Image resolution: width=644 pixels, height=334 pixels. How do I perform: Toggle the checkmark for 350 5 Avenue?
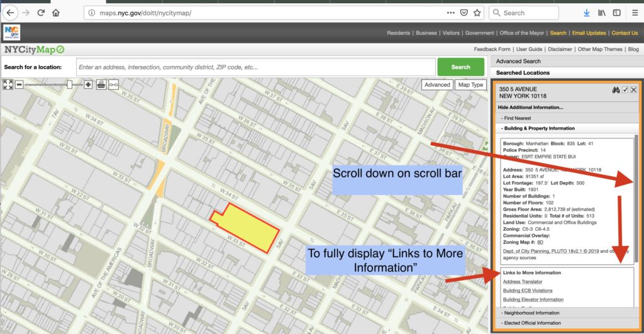point(625,89)
